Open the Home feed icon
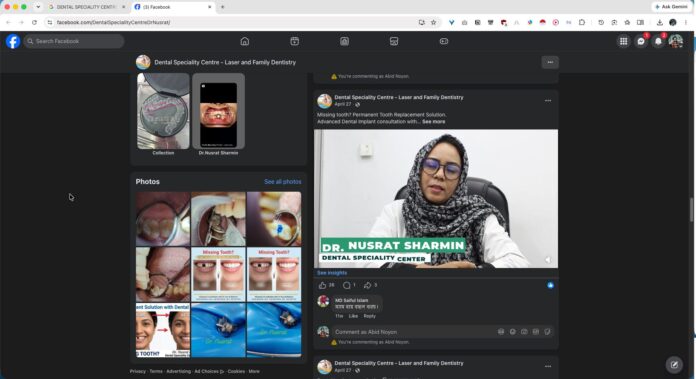 (x=245, y=41)
